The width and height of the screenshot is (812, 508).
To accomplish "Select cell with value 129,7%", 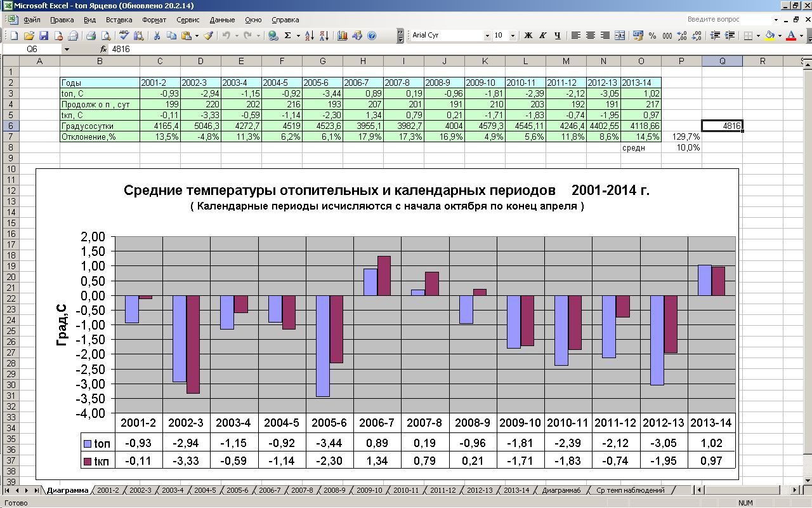I will pyautogui.click(x=682, y=137).
